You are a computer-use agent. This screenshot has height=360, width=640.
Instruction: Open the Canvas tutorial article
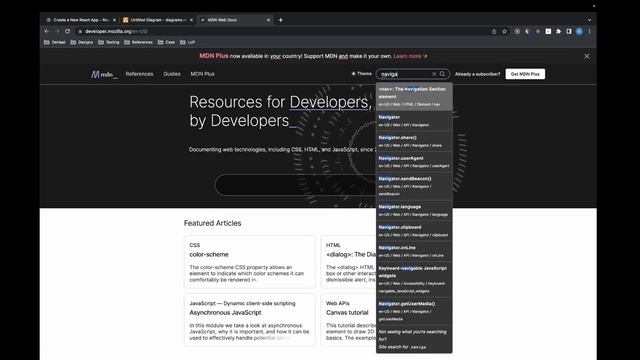click(x=347, y=312)
